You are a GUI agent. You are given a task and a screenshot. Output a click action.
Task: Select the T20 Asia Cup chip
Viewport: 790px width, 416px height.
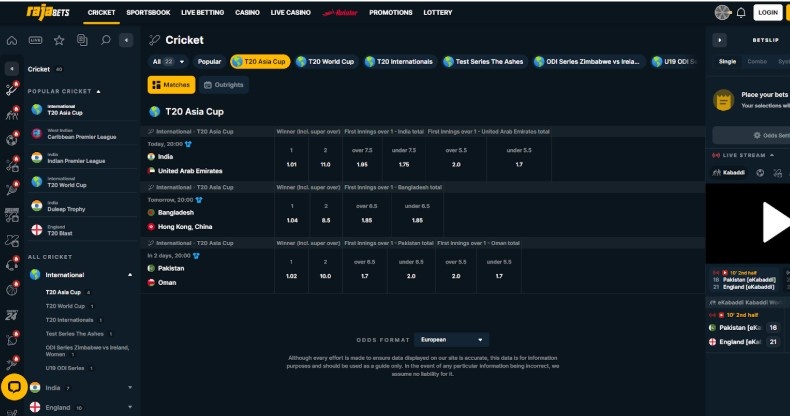pos(260,61)
